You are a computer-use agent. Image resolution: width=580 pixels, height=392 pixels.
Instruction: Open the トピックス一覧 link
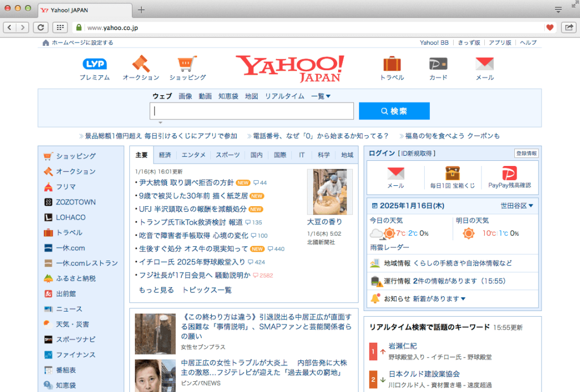[x=207, y=290]
